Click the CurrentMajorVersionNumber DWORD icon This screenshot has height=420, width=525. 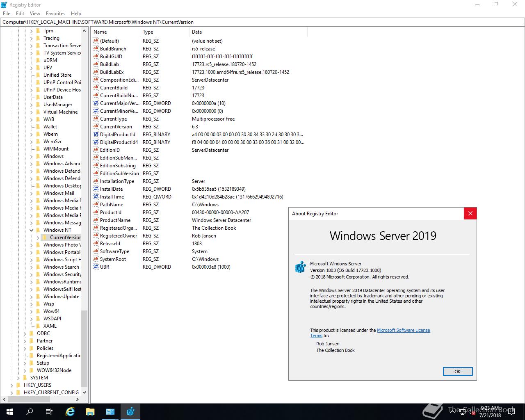pyautogui.click(x=96, y=103)
